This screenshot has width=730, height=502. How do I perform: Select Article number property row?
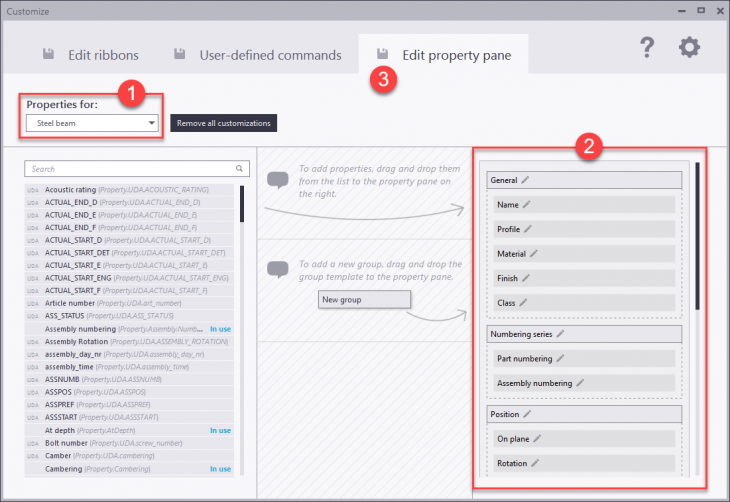point(129,303)
